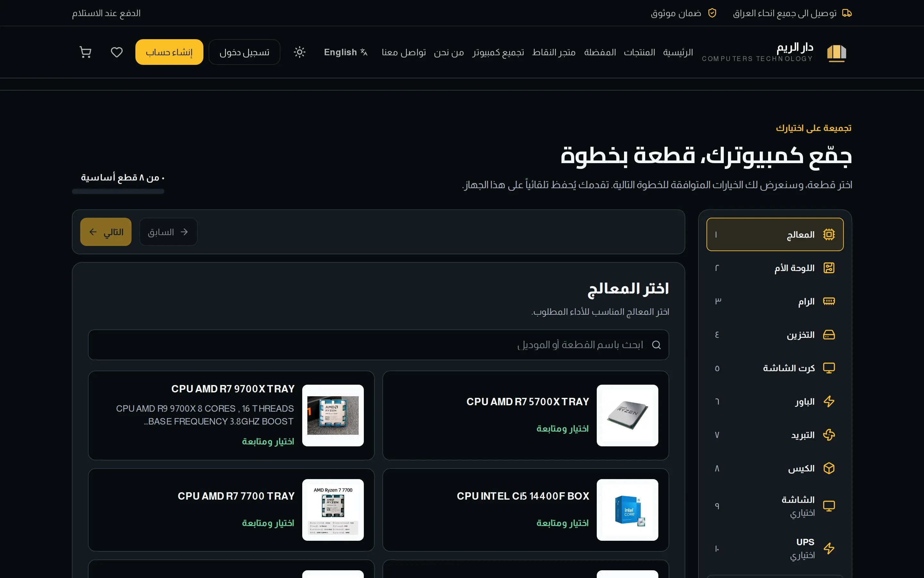Click the الكيس box icon
The width and height of the screenshot is (924, 578).
click(x=829, y=468)
